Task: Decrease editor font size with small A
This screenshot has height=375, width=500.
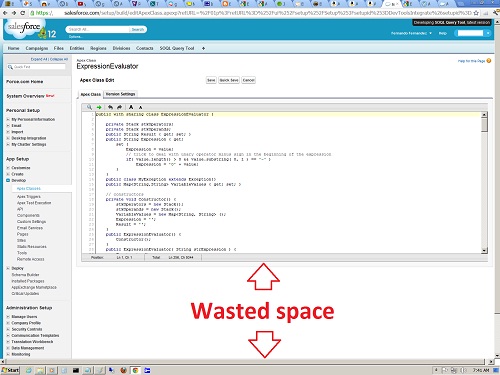Action: (x=140, y=108)
